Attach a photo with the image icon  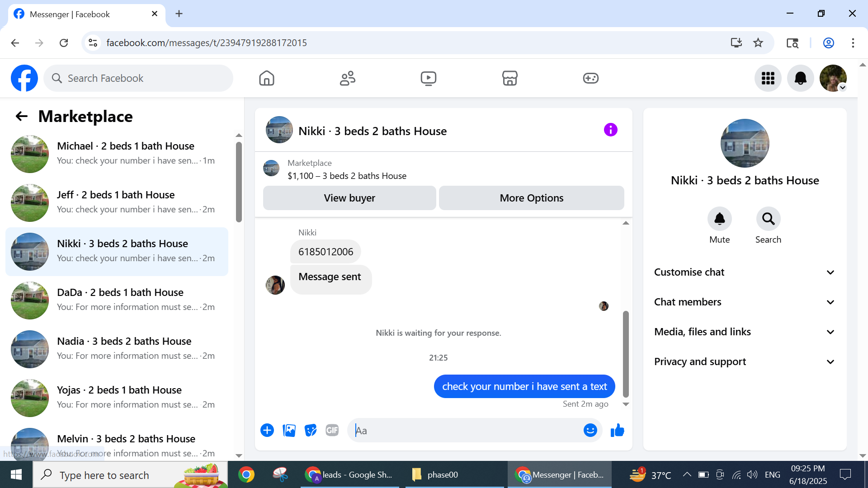coord(289,430)
